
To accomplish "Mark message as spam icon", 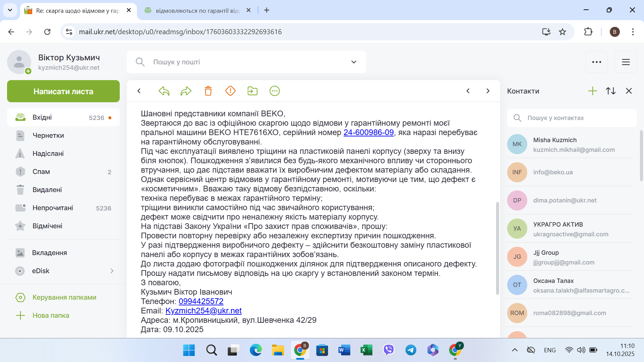I will (230, 91).
